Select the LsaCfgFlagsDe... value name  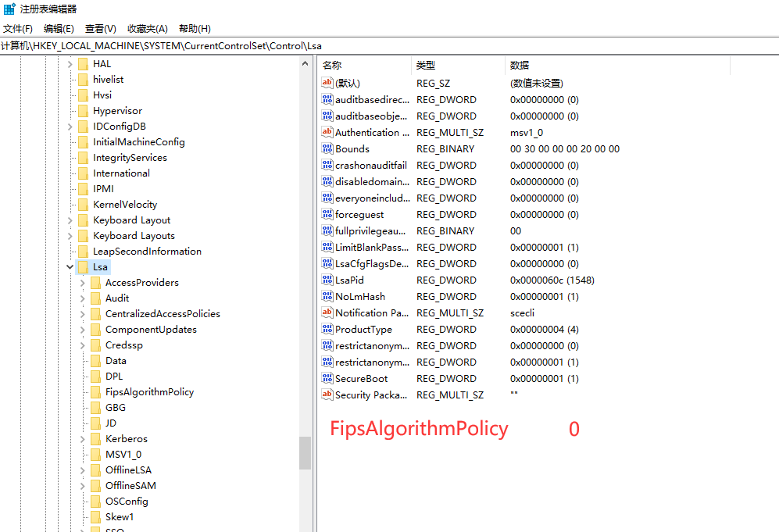coord(372,263)
